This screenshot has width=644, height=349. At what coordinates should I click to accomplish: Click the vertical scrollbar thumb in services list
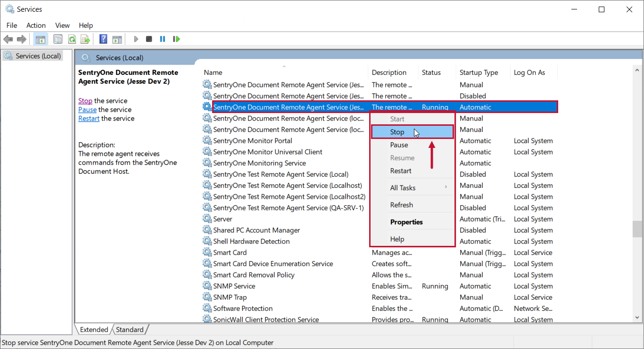pyautogui.click(x=637, y=229)
